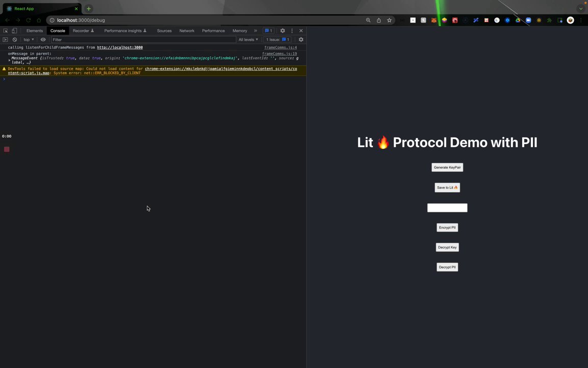
Task: Open frameComms.js:4 source link
Action: pyautogui.click(x=281, y=48)
